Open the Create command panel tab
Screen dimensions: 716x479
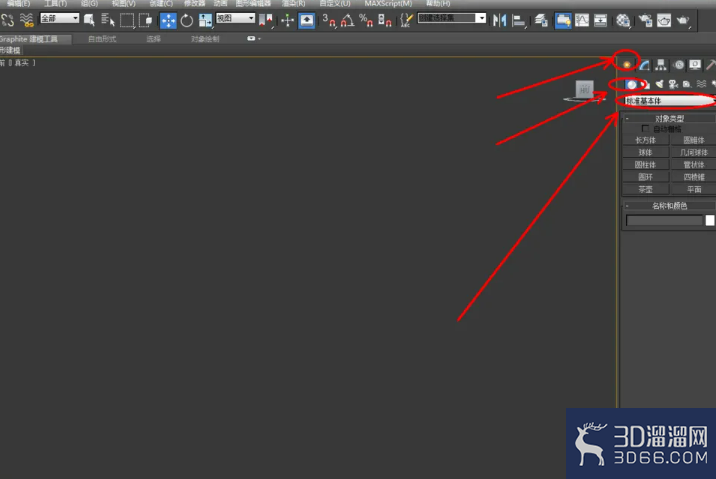(627, 65)
